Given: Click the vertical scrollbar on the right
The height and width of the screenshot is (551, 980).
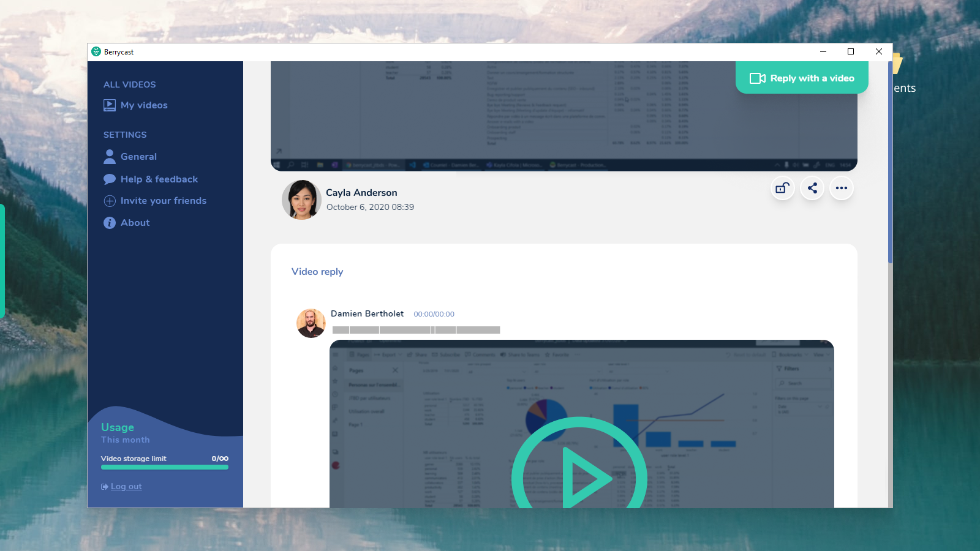Looking at the screenshot, I should 890,162.
